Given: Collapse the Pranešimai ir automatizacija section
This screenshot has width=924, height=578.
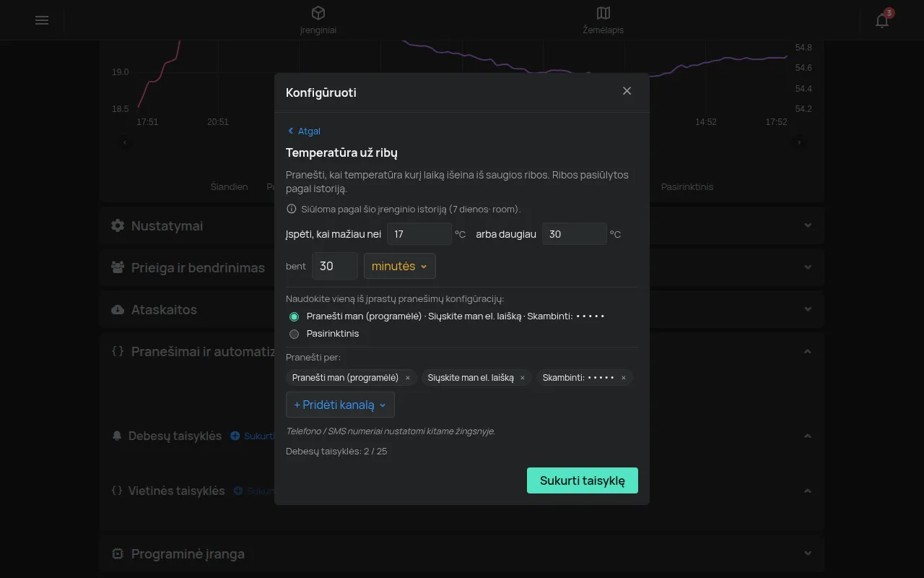Looking at the screenshot, I should pos(808,351).
